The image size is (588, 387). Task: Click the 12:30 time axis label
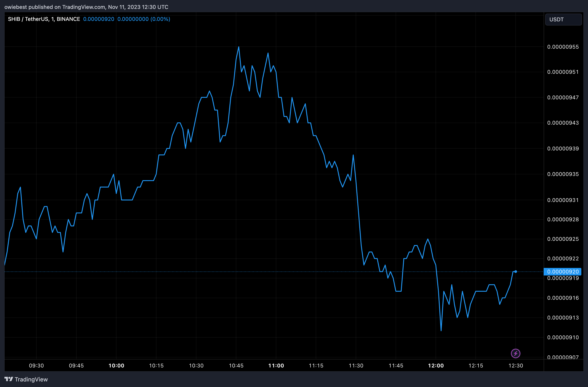pyautogui.click(x=516, y=365)
